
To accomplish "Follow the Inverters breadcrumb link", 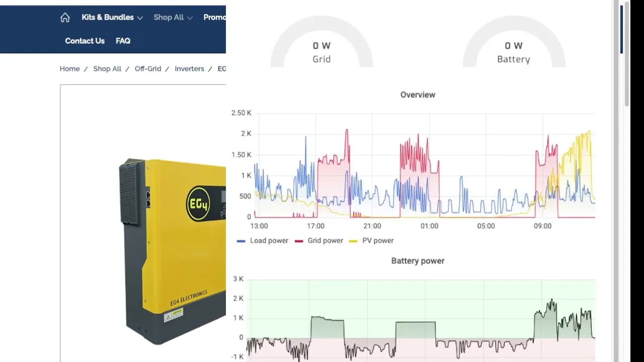I will click(189, 69).
